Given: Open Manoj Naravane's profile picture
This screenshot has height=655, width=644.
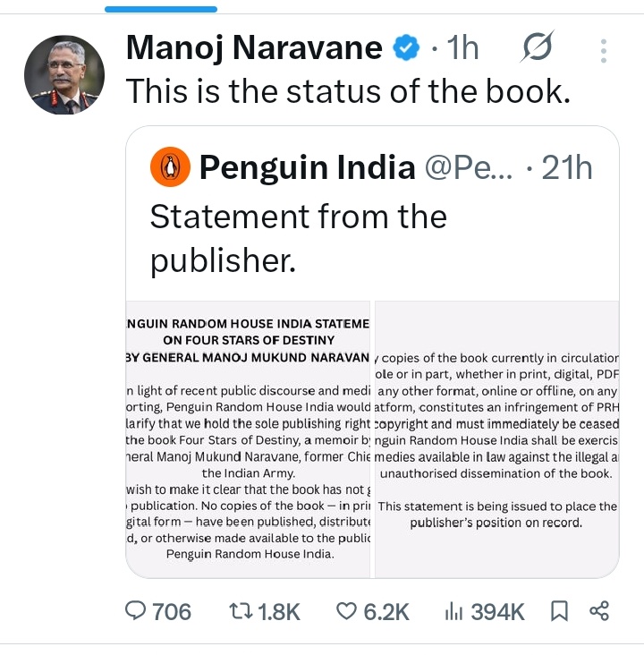Looking at the screenshot, I should click(x=64, y=75).
